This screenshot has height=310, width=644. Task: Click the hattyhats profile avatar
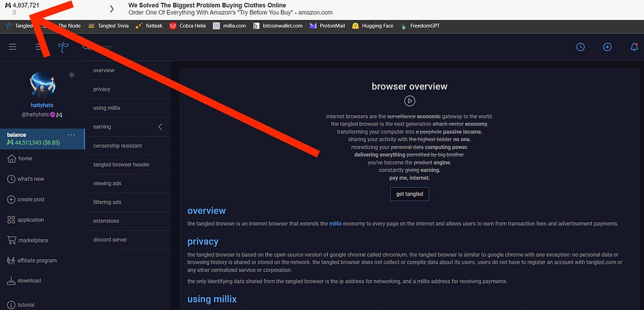coord(43,86)
